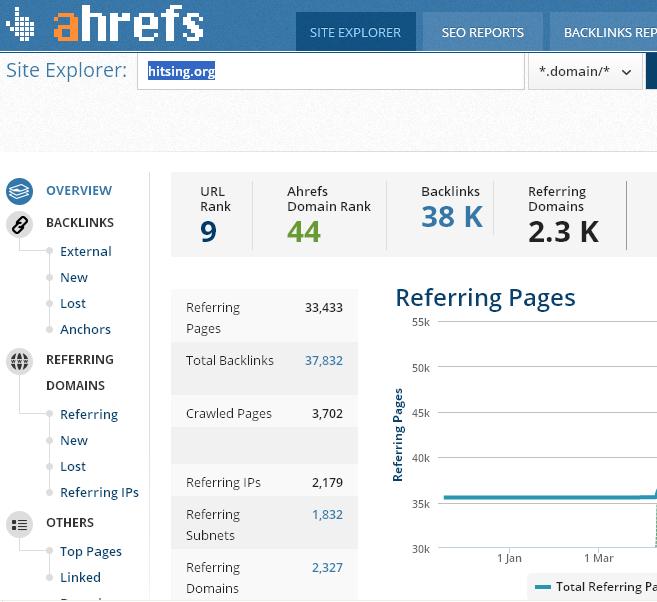Image resolution: width=657 pixels, height=602 pixels.
Task: Click the 38 K Backlinks figure
Action: (x=452, y=217)
